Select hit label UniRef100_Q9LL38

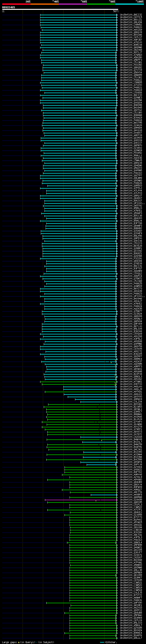coord(131,570)
